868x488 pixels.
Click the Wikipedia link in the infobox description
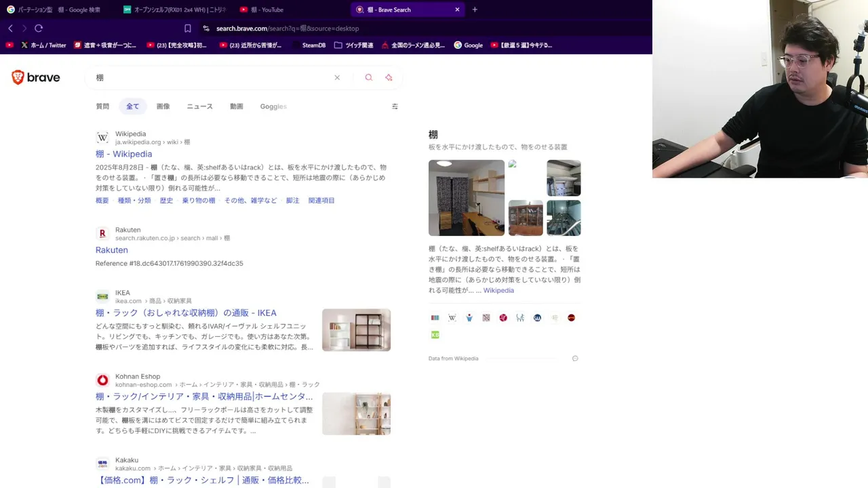[498, 290]
